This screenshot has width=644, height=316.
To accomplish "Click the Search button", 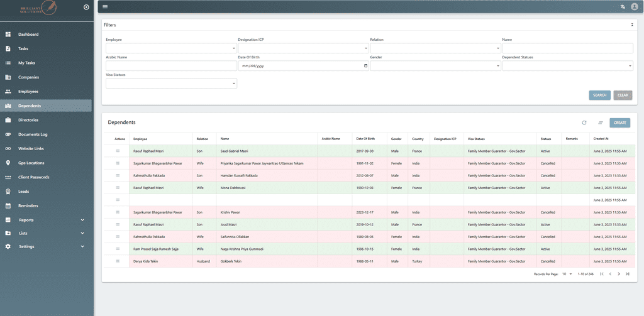I will [599, 95].
